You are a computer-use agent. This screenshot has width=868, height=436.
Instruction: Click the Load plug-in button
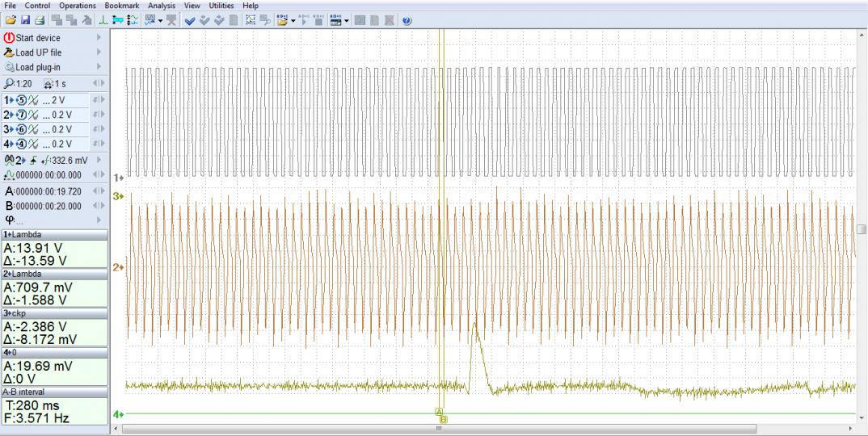[x=38, y=67]
